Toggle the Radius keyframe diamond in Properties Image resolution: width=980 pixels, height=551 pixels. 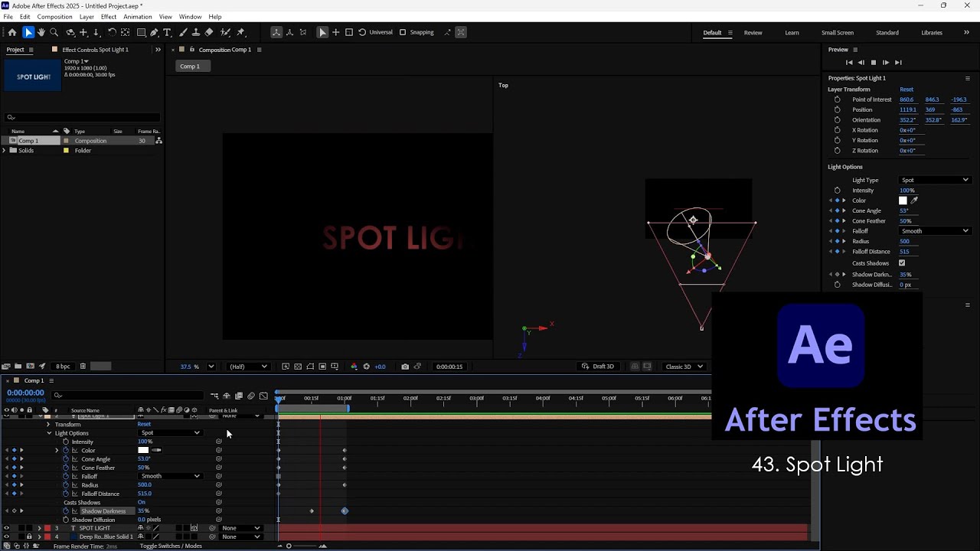tap(837, 241)
